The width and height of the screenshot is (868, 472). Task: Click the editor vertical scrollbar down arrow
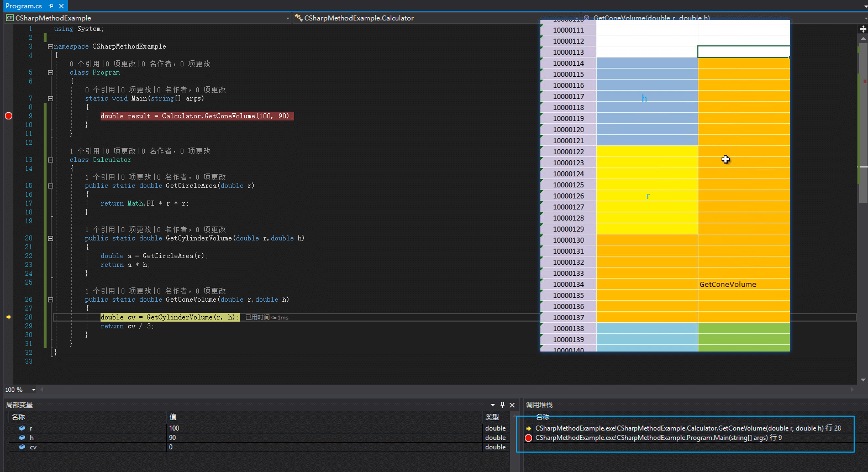click(863, 380)
